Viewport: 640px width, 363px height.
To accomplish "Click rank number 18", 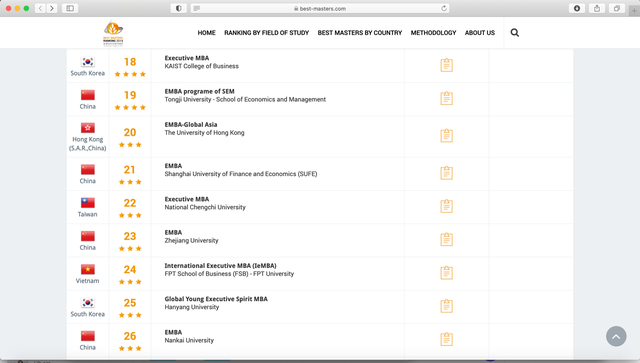I will coord(130,62).
